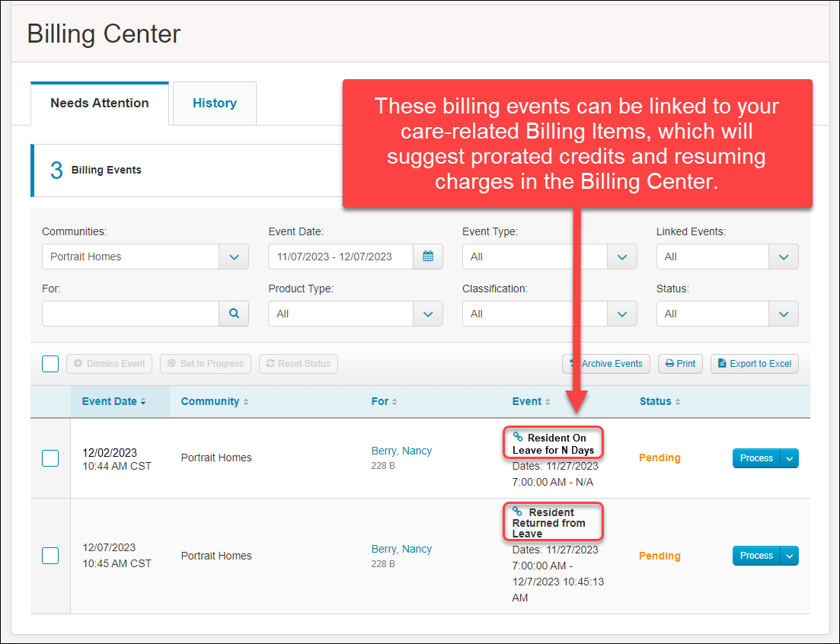Sort the table by Community column

click(214, 401)
